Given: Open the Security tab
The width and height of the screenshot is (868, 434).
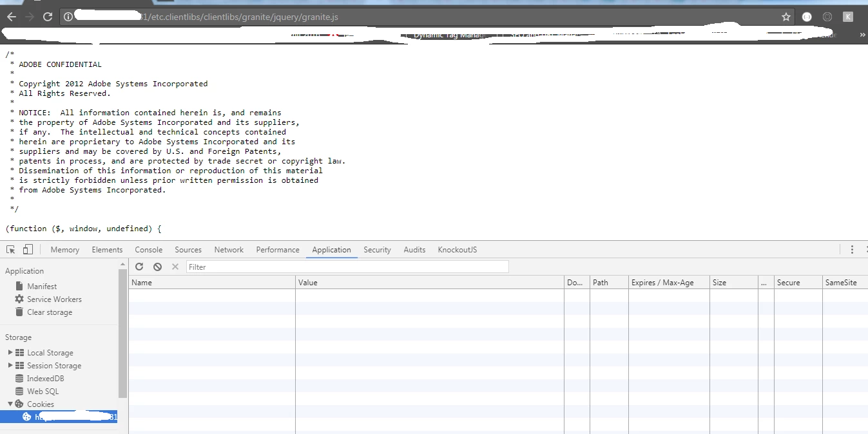Looking at the screenshot, I should [377, 250].
